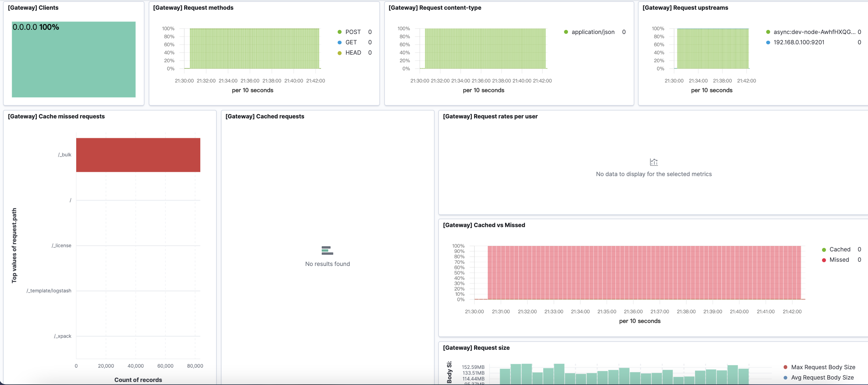Click the green area in Request methods chart
This screenshot has height=385, width=868.
pos(254,49)
